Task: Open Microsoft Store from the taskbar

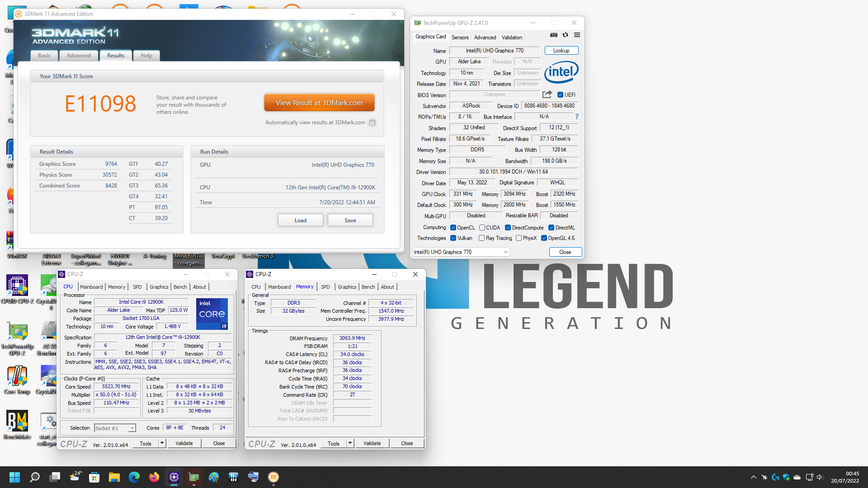Action: pos(94,477)
